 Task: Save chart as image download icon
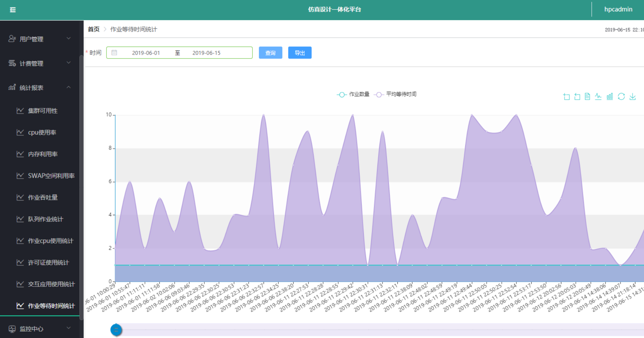tap(633, 97)
